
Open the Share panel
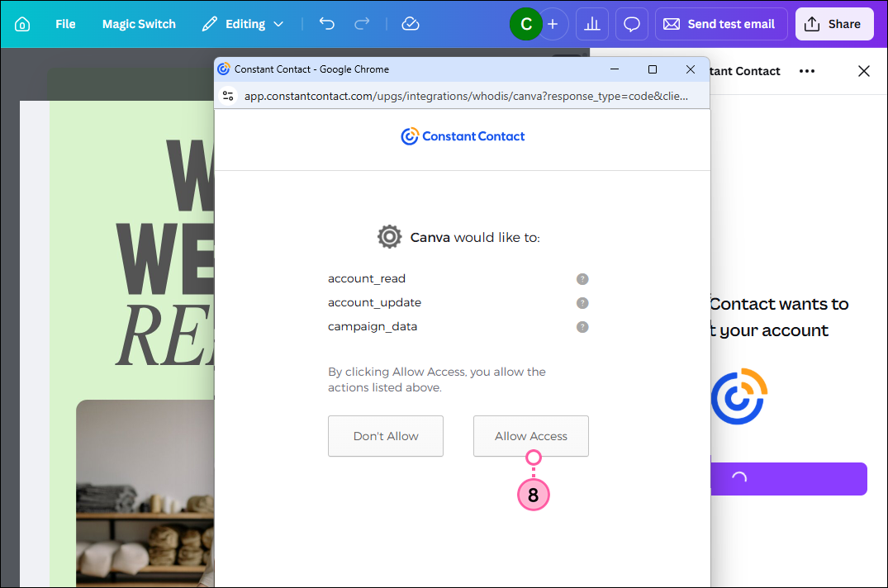pos(834,24)
